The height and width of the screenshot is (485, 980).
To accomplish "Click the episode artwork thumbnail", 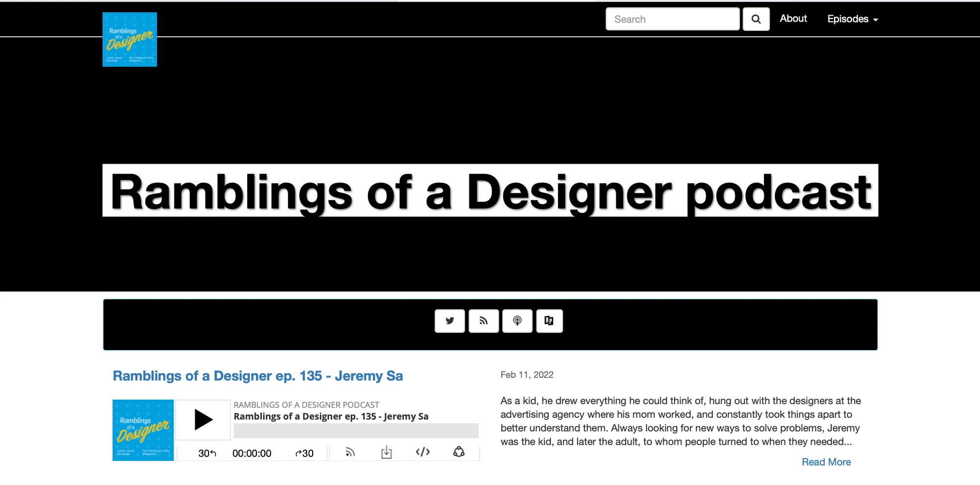I will pos(143,430).
